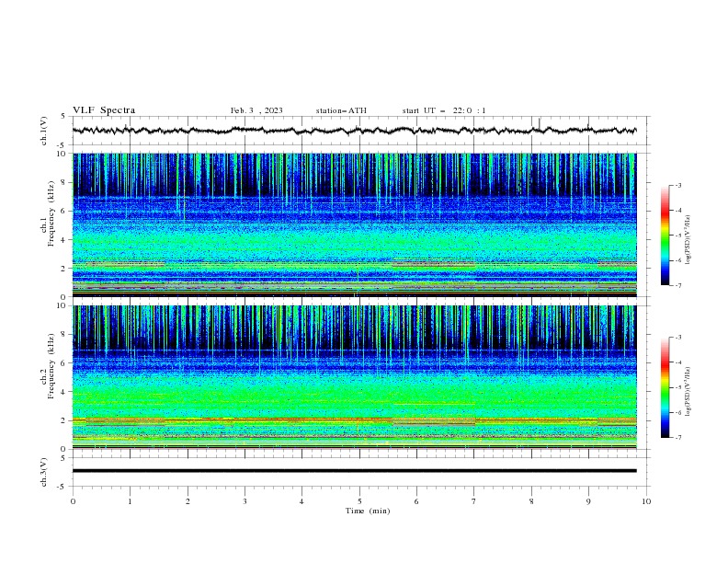Click the time axis tick label '2'
This screenshot has height=563, width=728.
pyautogui.click(x=188, y=501)
